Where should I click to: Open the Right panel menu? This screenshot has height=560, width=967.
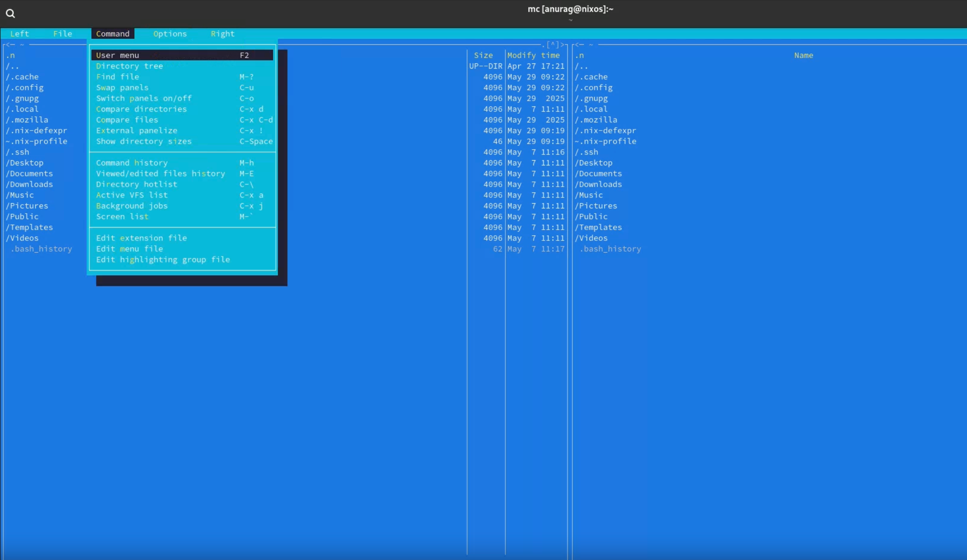(222, 33)
